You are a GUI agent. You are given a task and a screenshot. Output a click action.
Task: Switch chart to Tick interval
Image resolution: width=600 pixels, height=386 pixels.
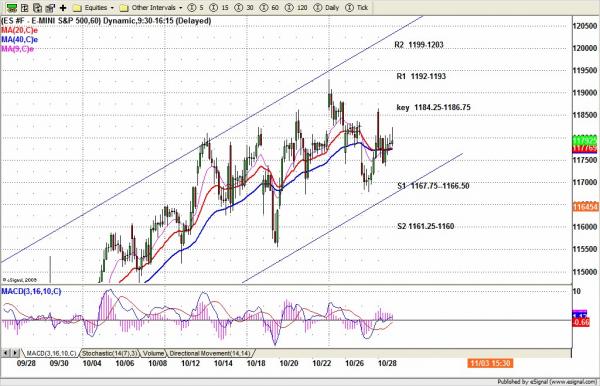pyautogui.click(x=357, y=8)
